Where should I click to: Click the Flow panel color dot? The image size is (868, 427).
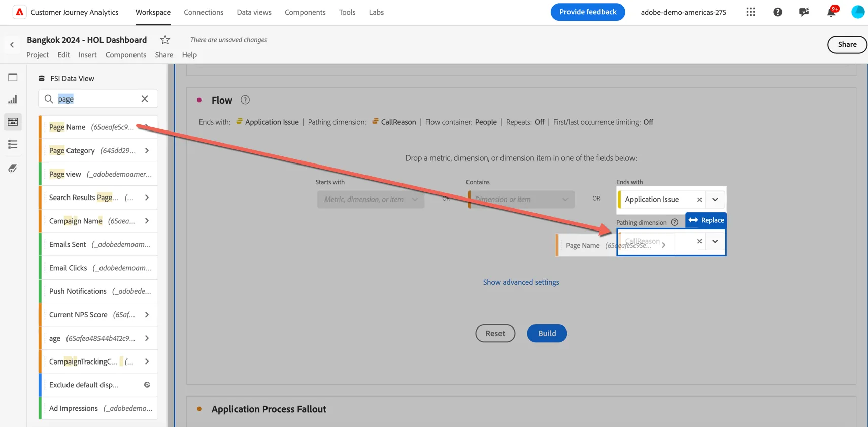pyautogui.click(x=199, y=100)
